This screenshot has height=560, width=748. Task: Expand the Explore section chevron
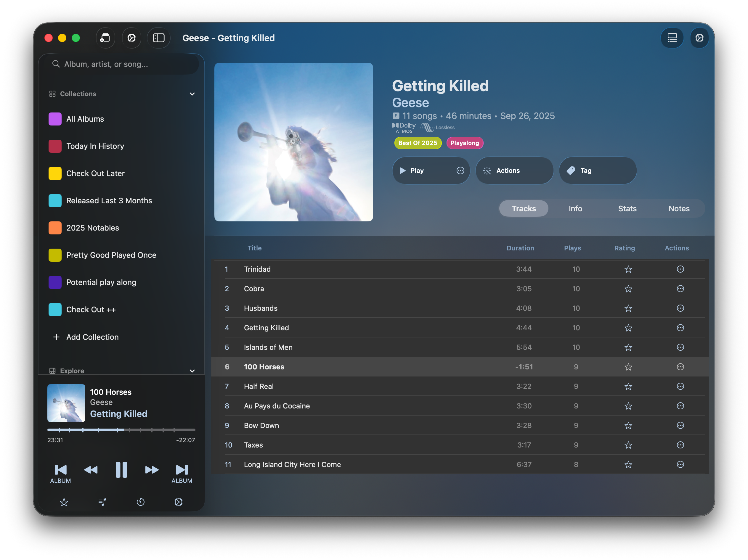tap(192, 371)
